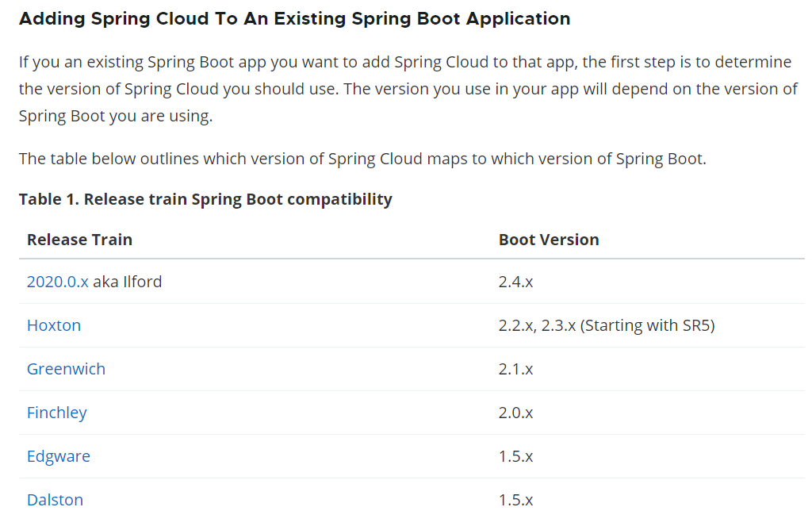Select the 1.5.x cell in Edgware row

click(x=515, y=456)
